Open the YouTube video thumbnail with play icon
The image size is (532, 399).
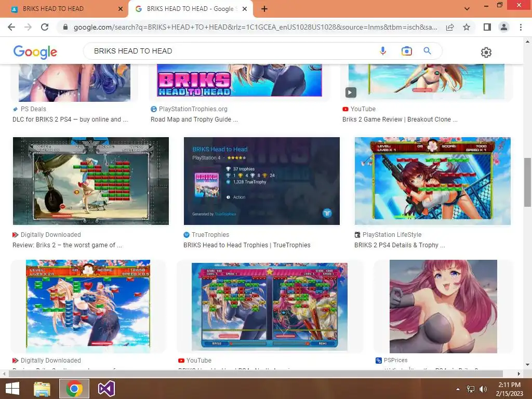(x=426, y=82)
